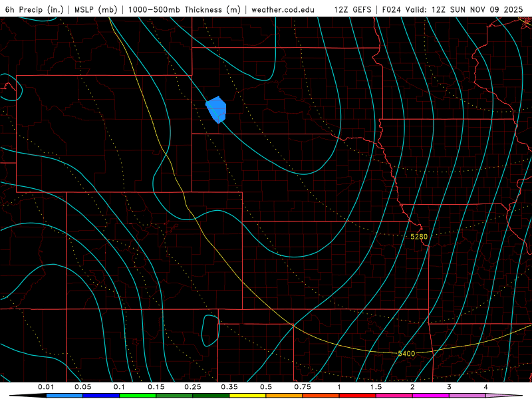Click the 5400 thickness contour label
This screenshot has height=399, width=532.
coord(406,354)
